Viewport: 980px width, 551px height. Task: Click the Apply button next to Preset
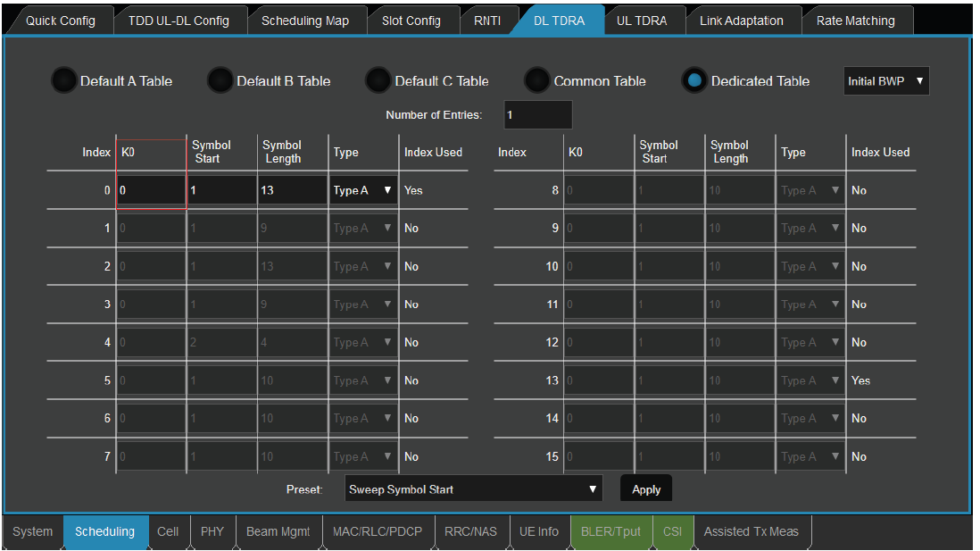click(646, 489)
